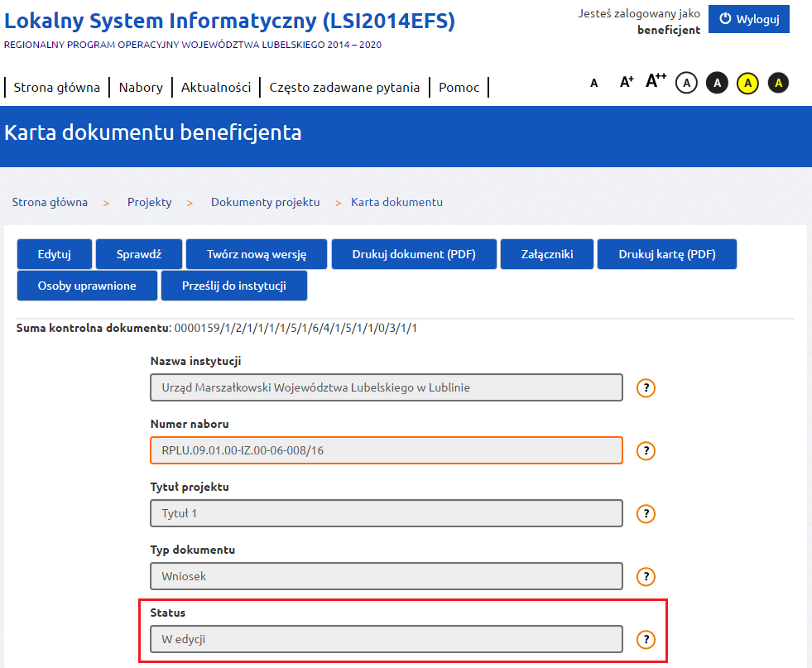This screenshot has height=668, width=812.
Task: Open Osoby uprawnione button
Action: point(87,286)
